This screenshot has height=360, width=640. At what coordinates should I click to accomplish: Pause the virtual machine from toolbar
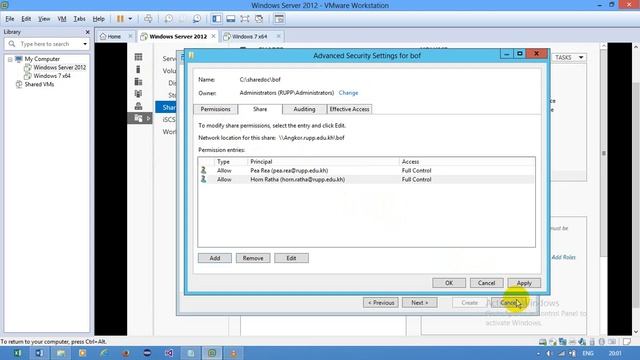(x=120, y=19)
